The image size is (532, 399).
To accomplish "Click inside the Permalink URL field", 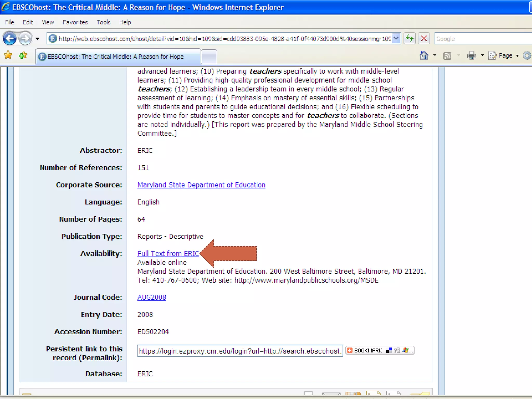I will point(240,351).
